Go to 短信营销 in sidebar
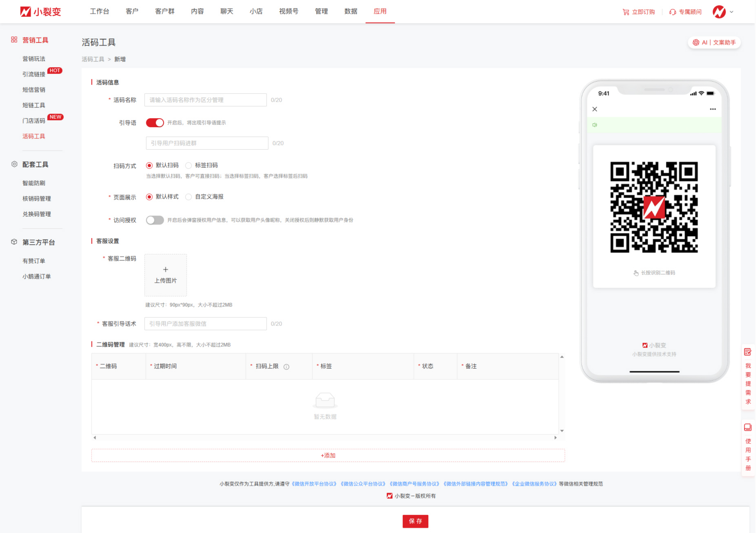756x533 pixels. 34,90
